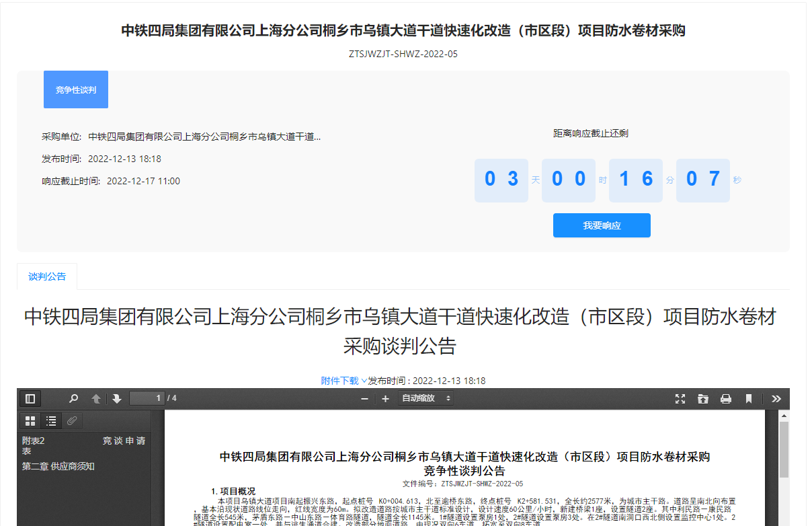Open the PDF find search tool
The width and height of the screenshot is (812, 526).
click(74, 398)
